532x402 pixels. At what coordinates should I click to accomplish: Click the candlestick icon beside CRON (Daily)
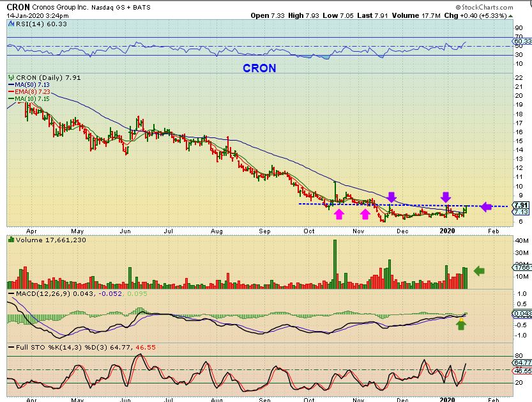pos(11,77)
